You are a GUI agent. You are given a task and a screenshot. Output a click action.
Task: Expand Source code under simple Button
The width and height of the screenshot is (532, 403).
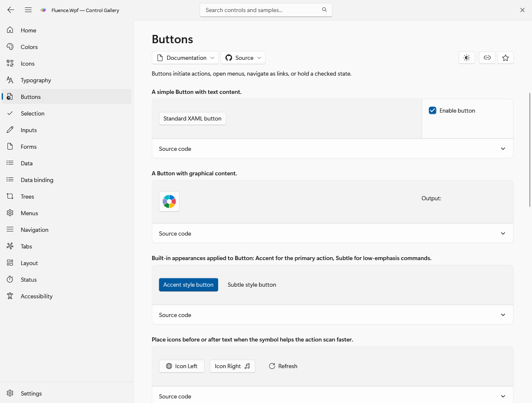click(332, 149)
